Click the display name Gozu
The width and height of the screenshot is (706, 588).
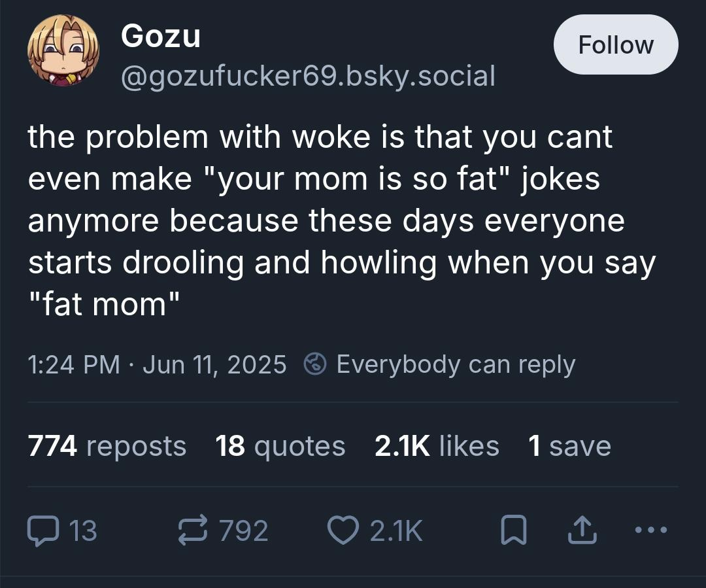[x=160, y=36]
